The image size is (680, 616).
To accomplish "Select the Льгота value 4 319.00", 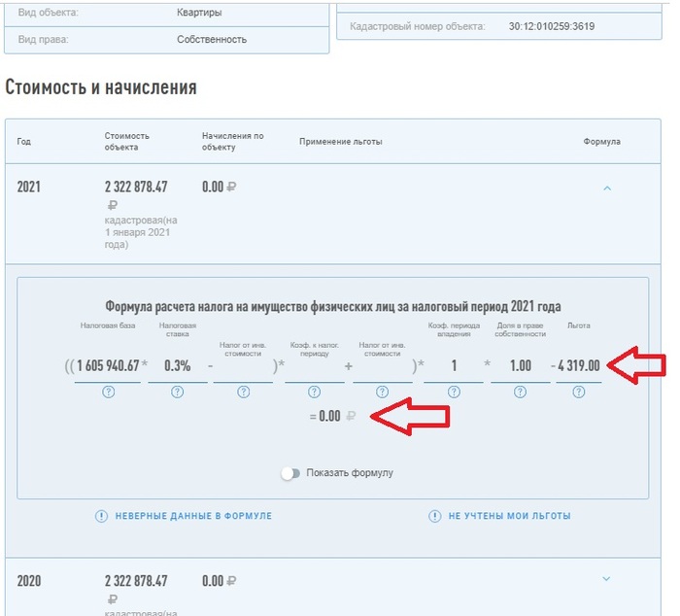I will click(x=580, y=365).
